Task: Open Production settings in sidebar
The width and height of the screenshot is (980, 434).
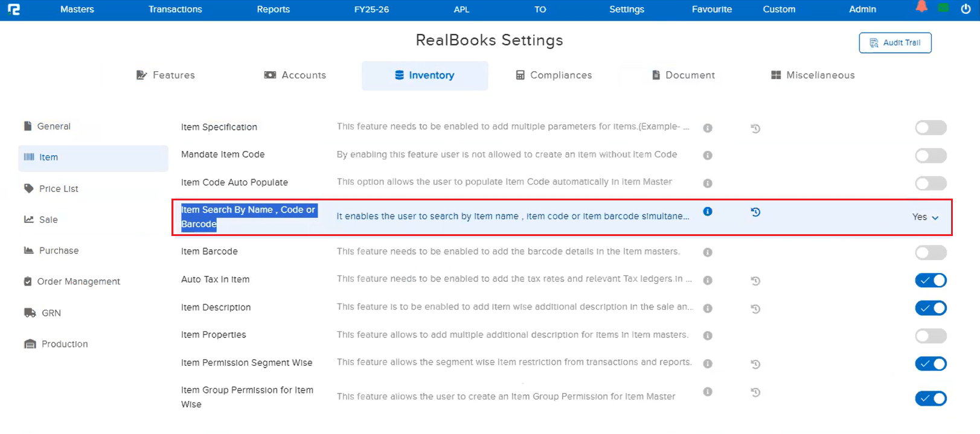Action: 56,344
